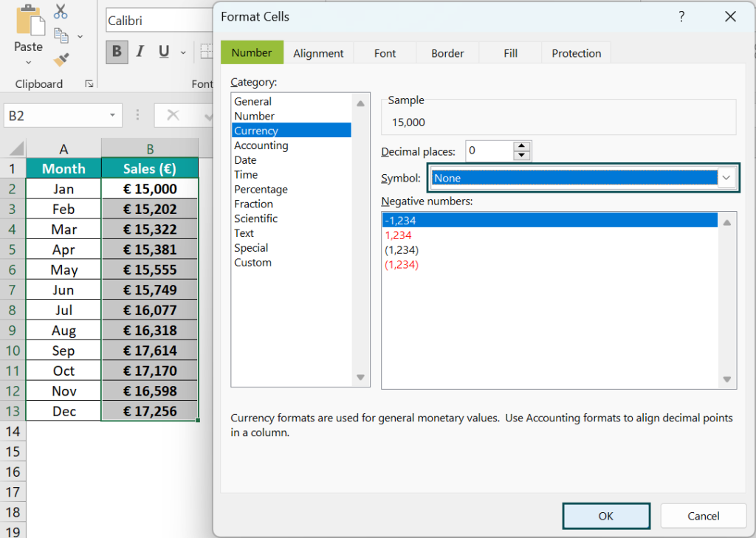The height and width of the screenshot is (538, 756).
Task: Select the Accounting category
Action: (x=261, y=145)
